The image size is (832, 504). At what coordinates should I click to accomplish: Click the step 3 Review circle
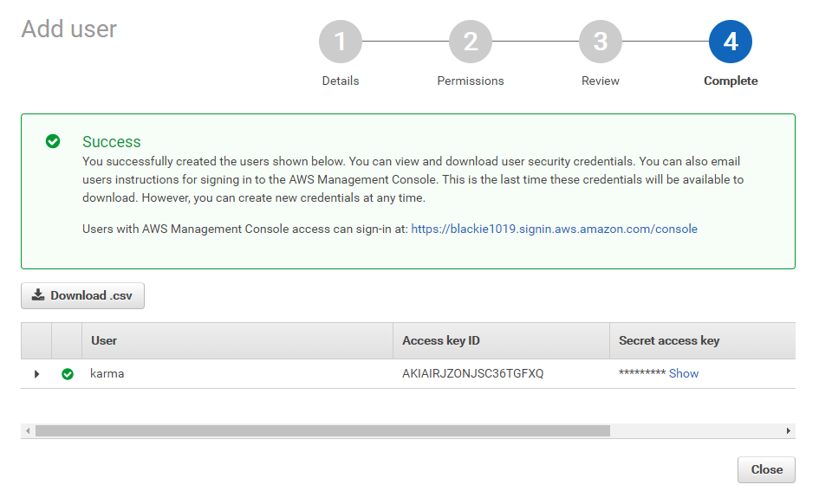[601, 42]
